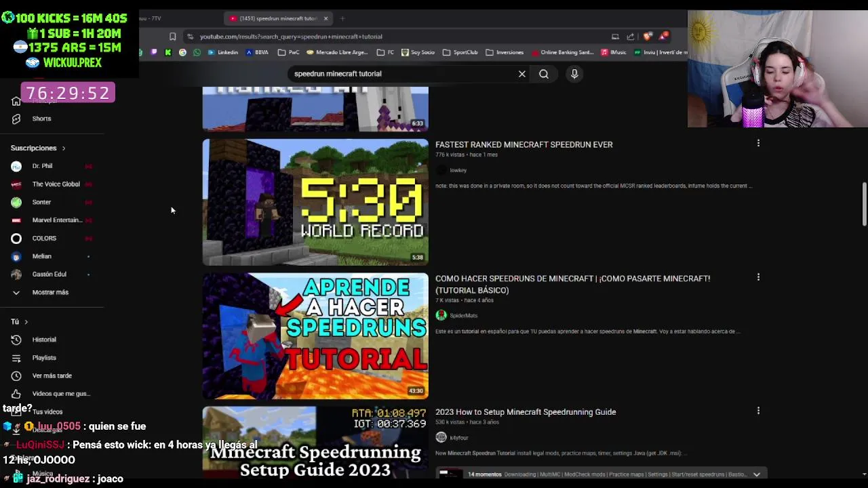
Task: Open the Google bookmark icon
Action: tap(182, 52)
